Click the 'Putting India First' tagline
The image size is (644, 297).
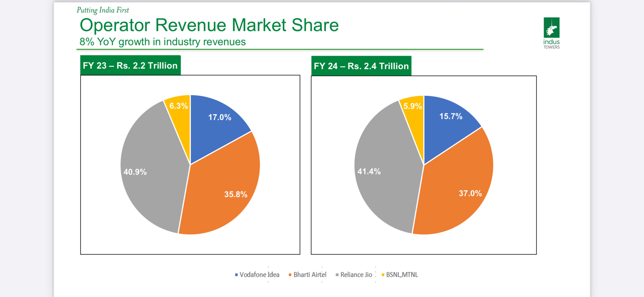(103, 10)
